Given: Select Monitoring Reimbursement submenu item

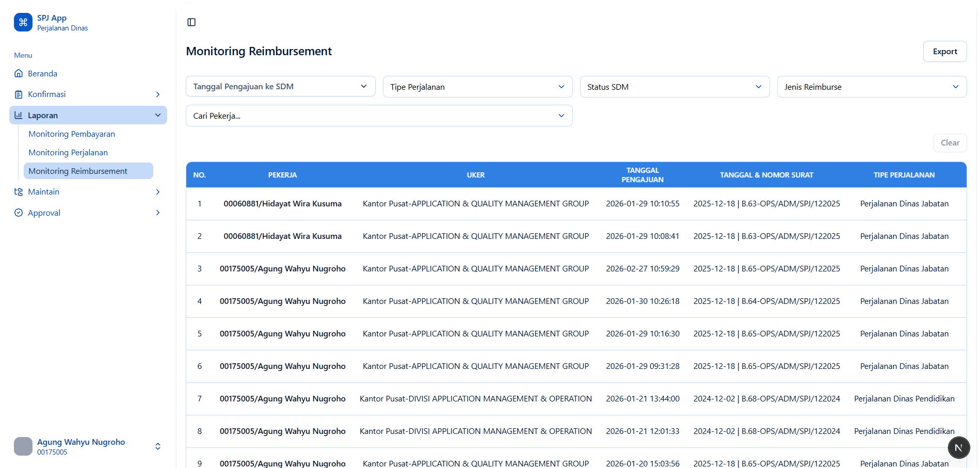Looking at the screenshot, I should pos(88,171).
